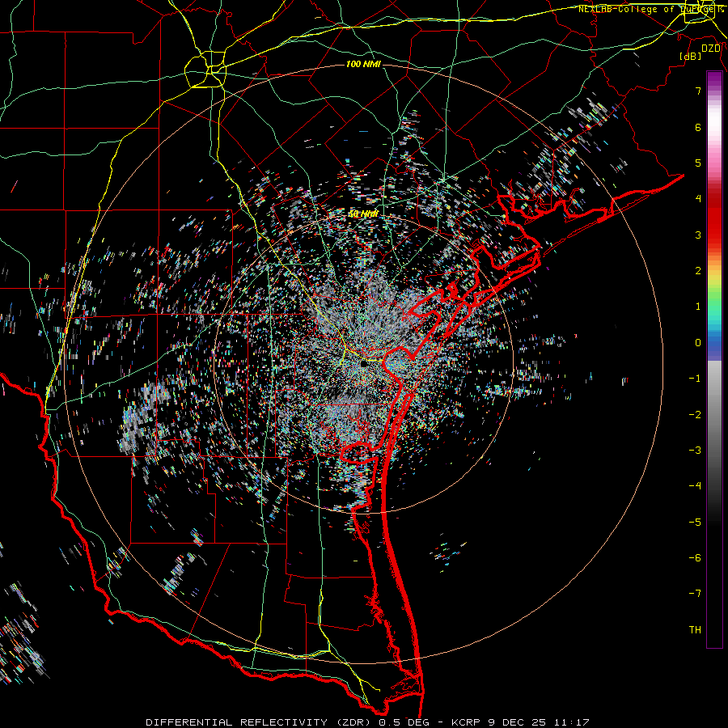Click the -7 value on the color scale
728x728 pixels.
(695, 594)
